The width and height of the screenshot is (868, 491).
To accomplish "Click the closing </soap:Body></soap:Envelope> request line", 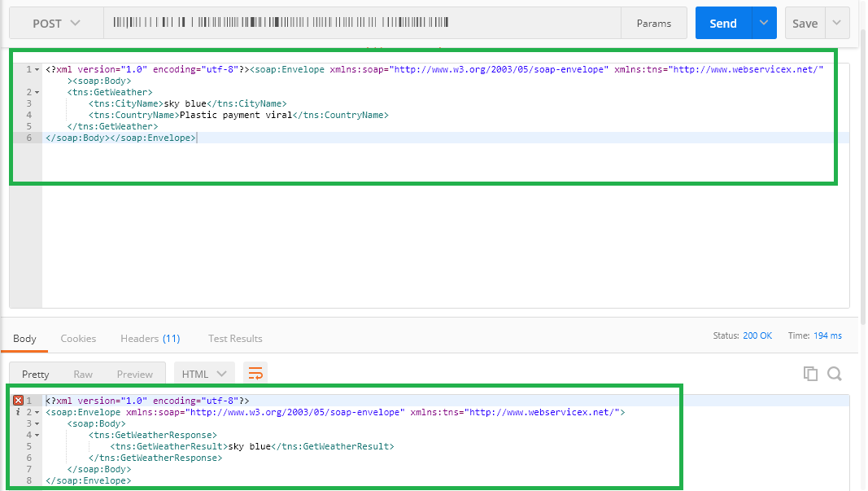I will (120, 138).
